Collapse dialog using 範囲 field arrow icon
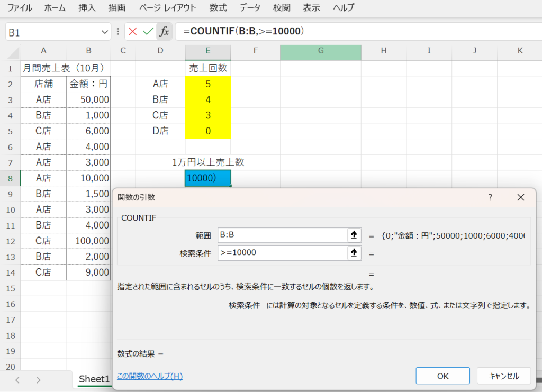542x392 pixels. 354,235
